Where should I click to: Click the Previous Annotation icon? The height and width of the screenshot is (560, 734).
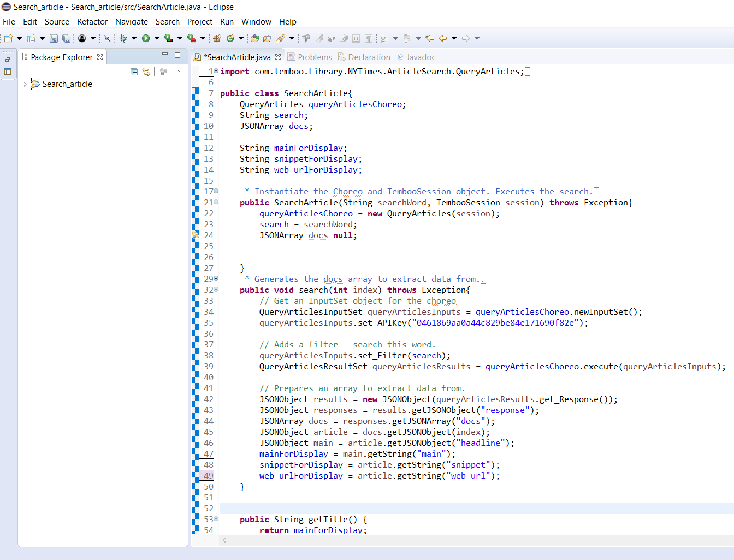point(407,38)
